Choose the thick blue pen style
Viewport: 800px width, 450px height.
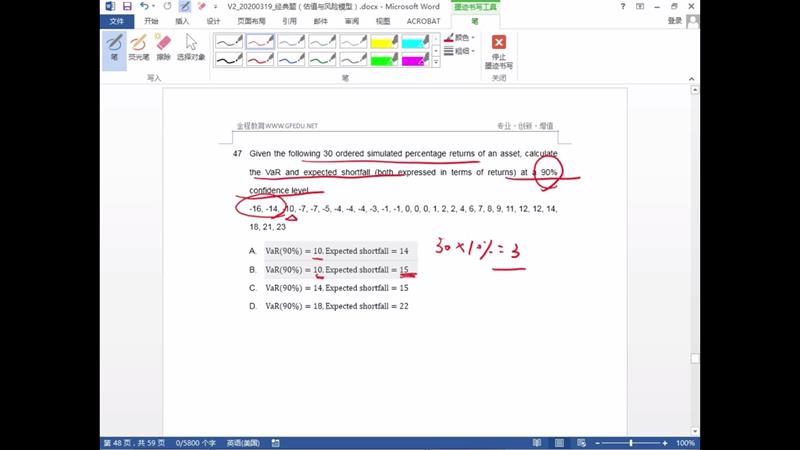291,59
